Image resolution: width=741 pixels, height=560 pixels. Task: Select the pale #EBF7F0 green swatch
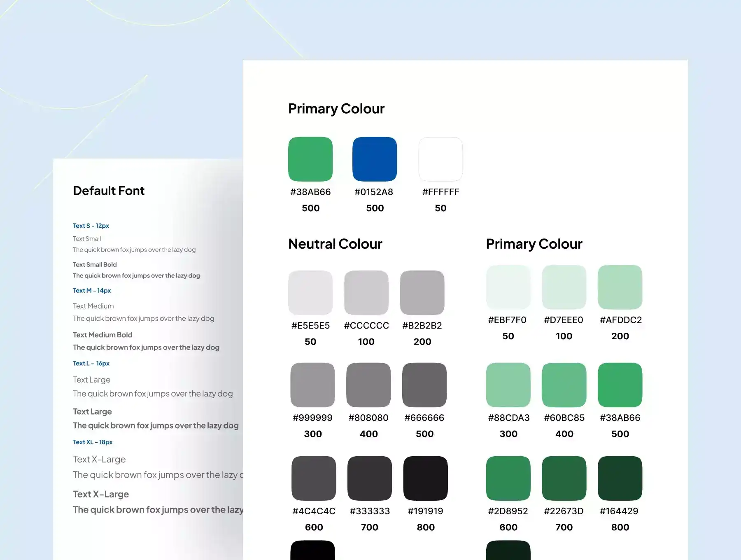(x=508, y=287)
